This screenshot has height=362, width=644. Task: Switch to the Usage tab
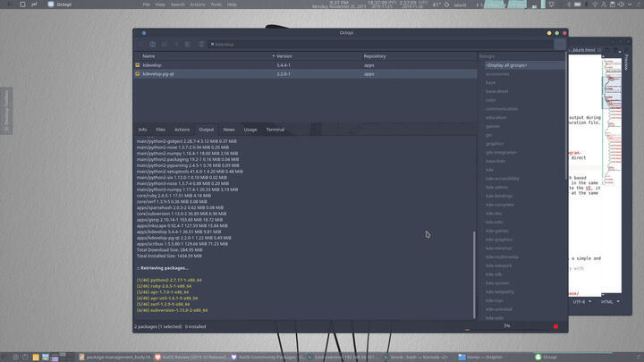(250, 130)
